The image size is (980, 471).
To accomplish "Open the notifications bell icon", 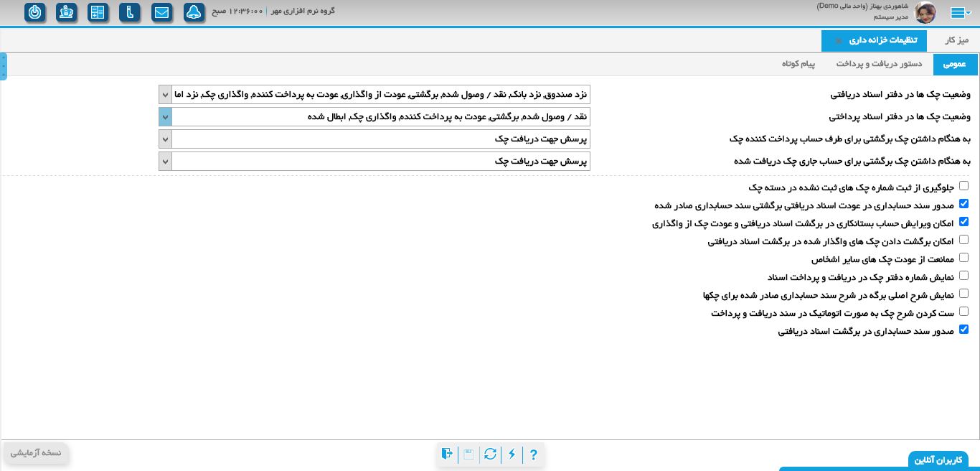I will coord(194,12).
